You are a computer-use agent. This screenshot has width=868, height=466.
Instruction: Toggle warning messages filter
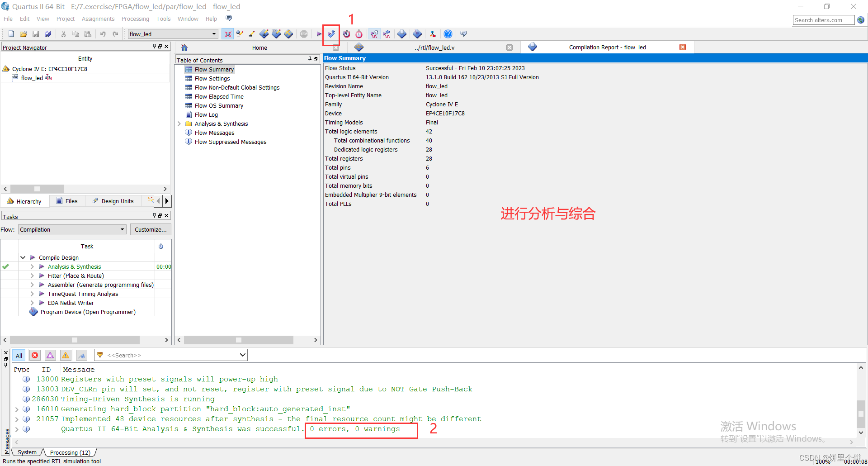click(x=66, y=355)
